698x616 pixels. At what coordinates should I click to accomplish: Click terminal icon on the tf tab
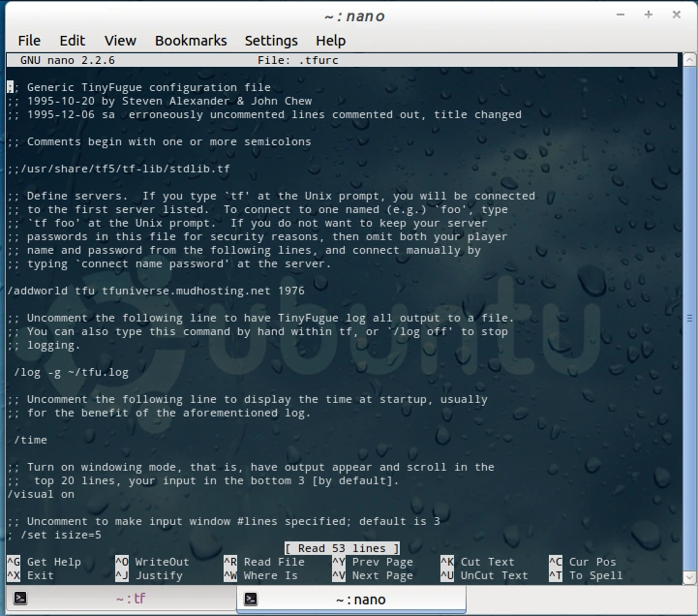20,598
